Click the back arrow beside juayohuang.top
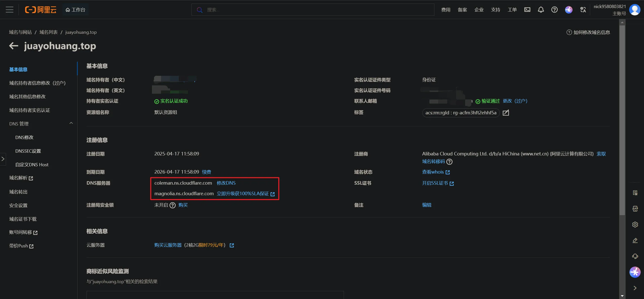This screenshot has height=299, width=644. (14, 46)
